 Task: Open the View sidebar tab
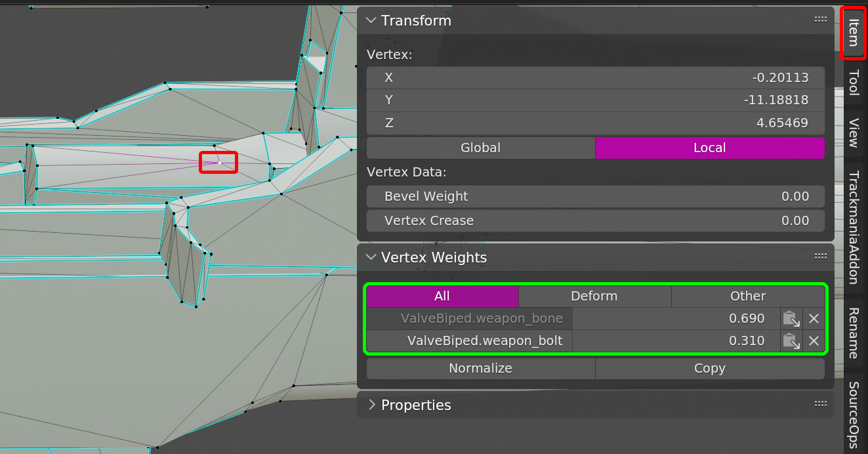[854, 133]
